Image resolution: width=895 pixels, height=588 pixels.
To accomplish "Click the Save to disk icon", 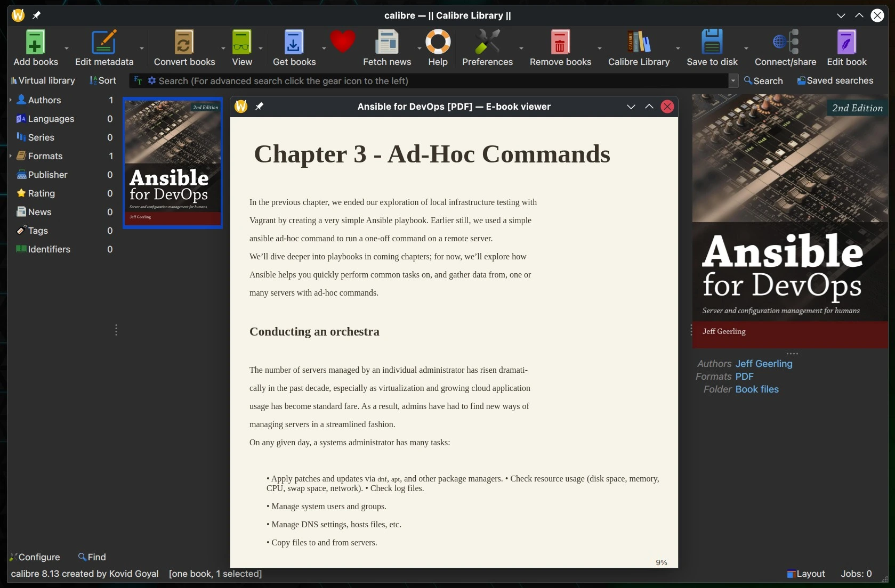I will pos(712,43).
